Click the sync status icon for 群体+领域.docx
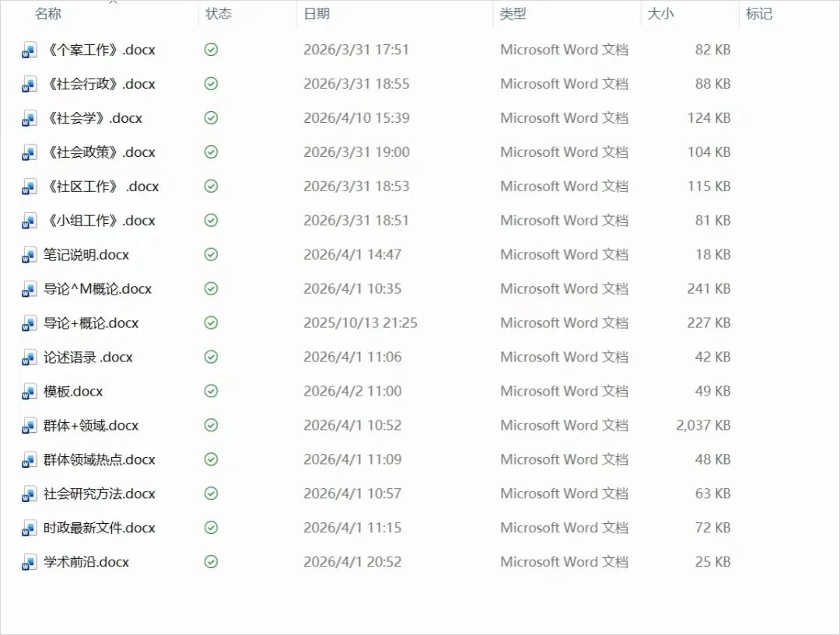 (x=211, y=425)
